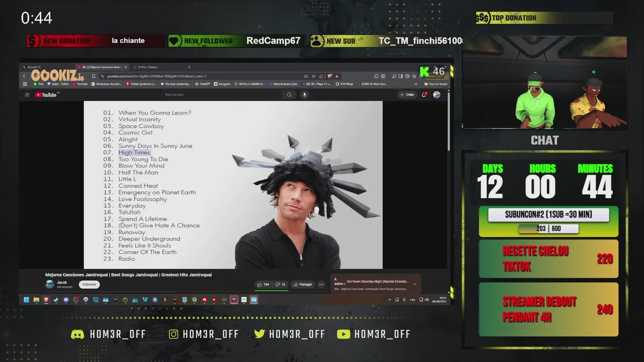Open SBS 3D + Page 11 bookmark
This screenshot has width=644, height=362.
point(317,84)
